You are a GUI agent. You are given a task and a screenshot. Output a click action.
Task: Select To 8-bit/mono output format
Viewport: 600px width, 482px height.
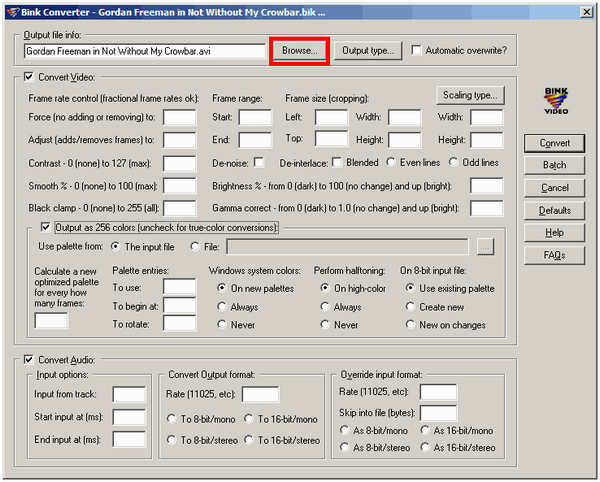tap(171, 419)
